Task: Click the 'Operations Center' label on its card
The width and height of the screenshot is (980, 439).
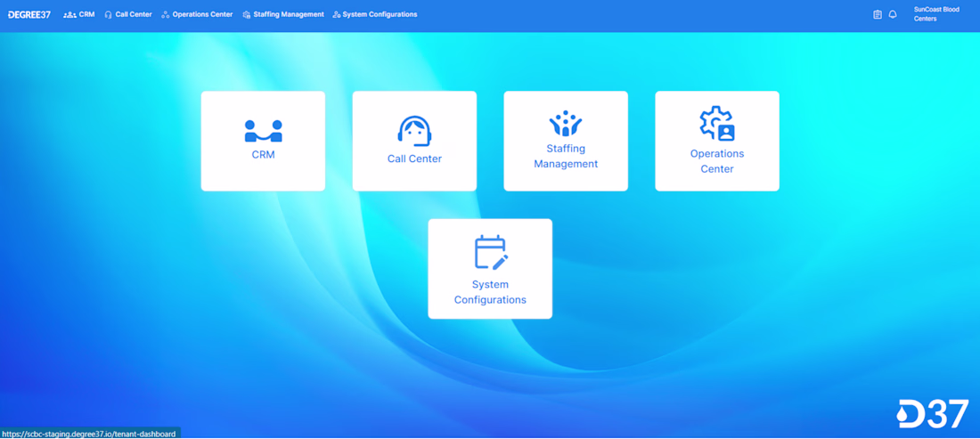Action: click(x=717, y=161)
